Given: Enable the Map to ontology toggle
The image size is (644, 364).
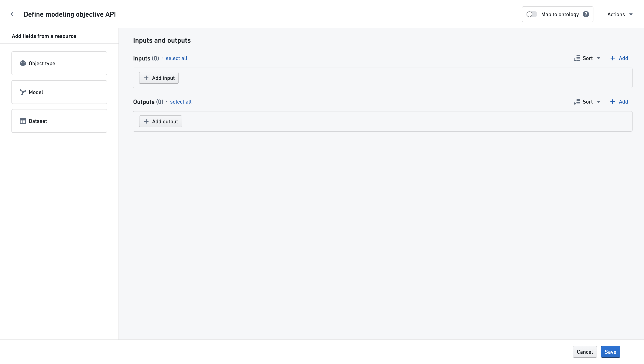Looking at the screenshot, I should pos(531,14).
